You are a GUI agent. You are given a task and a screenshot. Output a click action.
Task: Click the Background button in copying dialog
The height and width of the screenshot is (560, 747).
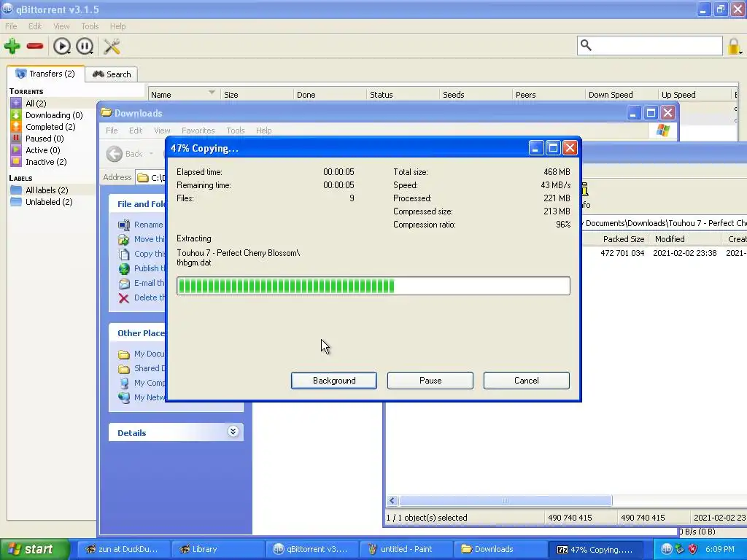tap(334, 381)
